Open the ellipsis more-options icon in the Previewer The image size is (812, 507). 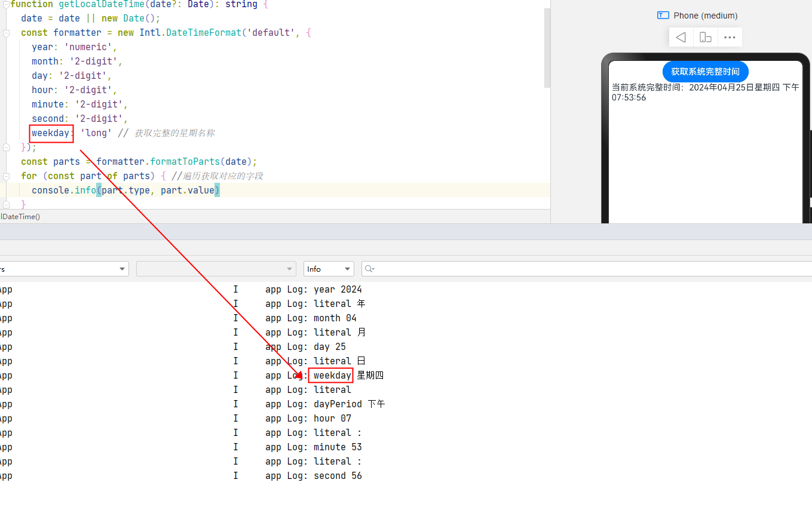pos(730,37)
